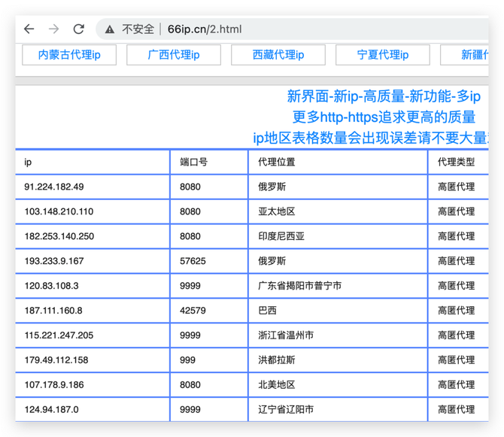Open the 西藏代理ip link
The image size is (504, 437).
(278, 55)
